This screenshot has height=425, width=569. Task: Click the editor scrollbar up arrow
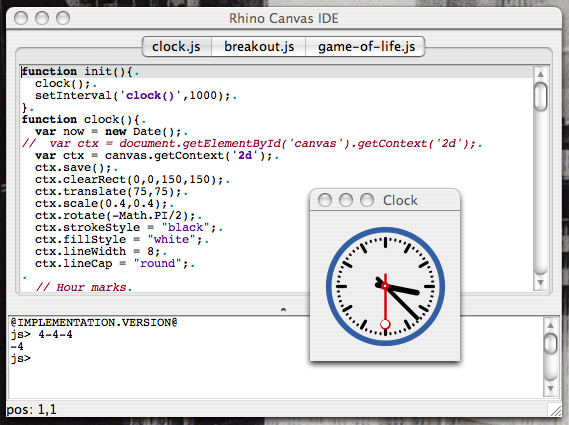tap(540, 74)
